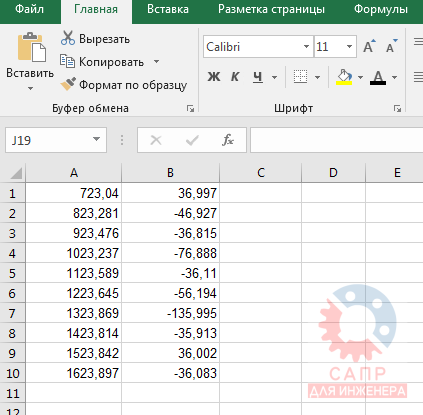Select column D header
The height and width of the screenshot is (415, 423).
click(333, 173)
